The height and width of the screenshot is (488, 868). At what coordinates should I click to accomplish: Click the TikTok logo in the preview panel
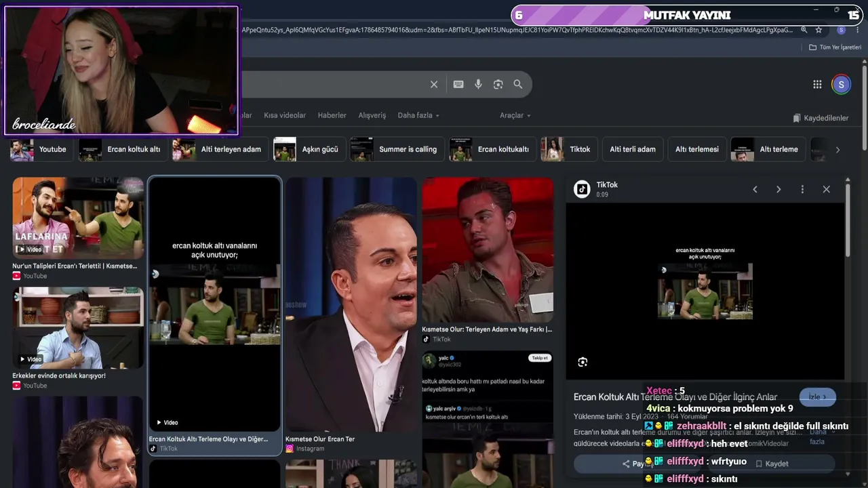[x=582, y=189]
